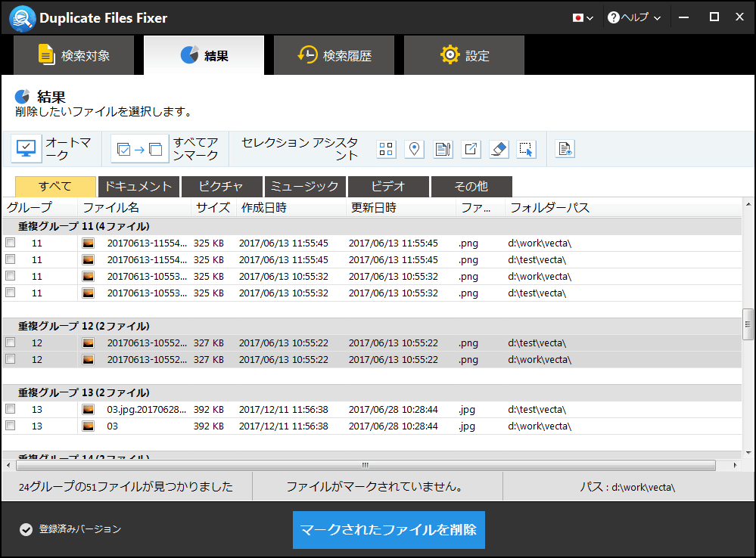
Task: Select the すべて filter tab
Action: pyautogui.click(x=55, y=187)
